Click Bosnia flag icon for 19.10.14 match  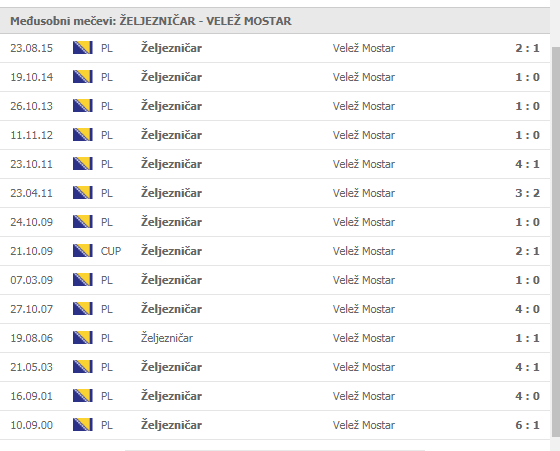point(82,77)
